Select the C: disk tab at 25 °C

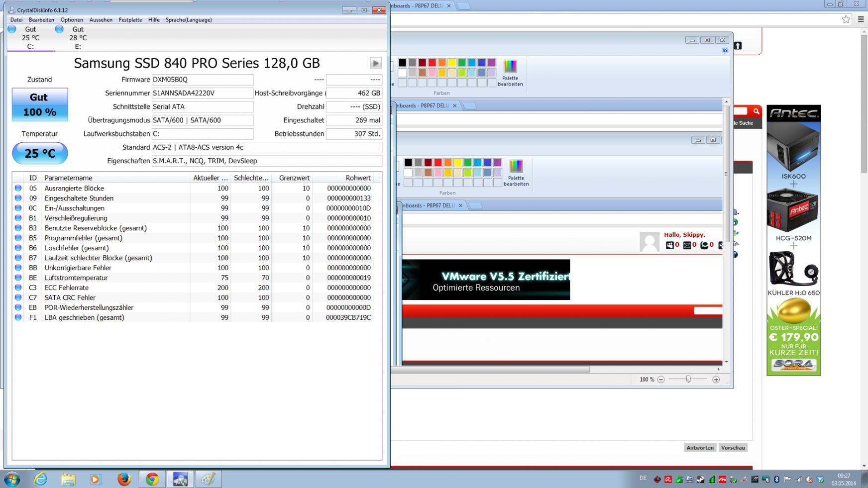30,38
